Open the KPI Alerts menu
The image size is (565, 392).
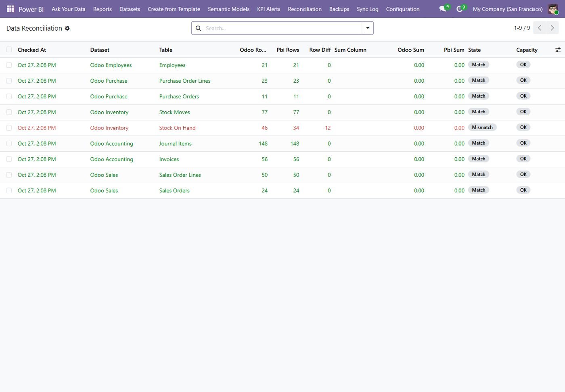pyautogui.click(x=269, y=9)
